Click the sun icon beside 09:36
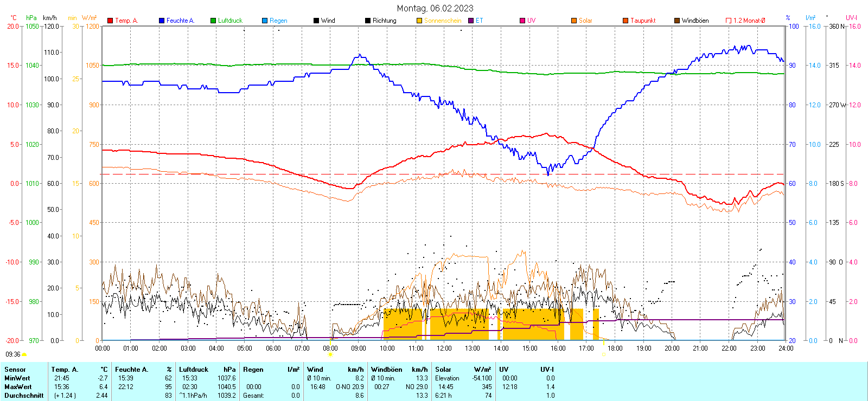Viewport: 868px width, 401px height. 24,354
